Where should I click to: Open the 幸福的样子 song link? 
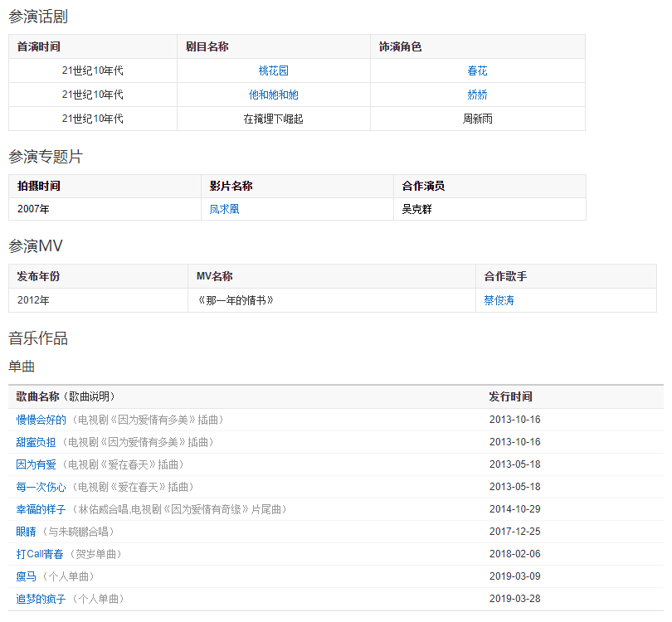coord(41,509)
